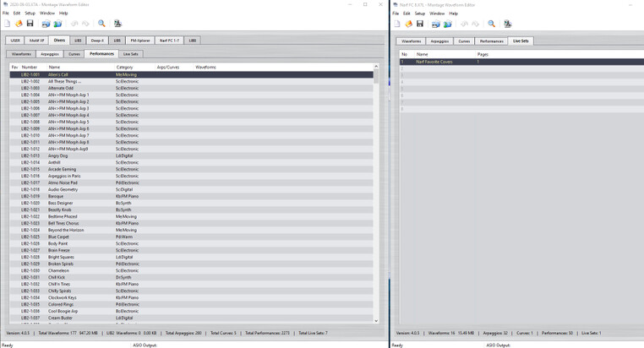Click New file icon in left window toolbar

pos(7,24)
